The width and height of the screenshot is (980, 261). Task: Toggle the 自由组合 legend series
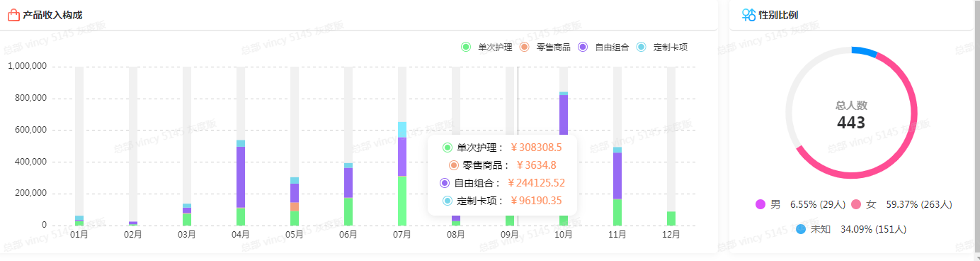tap(603, 48)
